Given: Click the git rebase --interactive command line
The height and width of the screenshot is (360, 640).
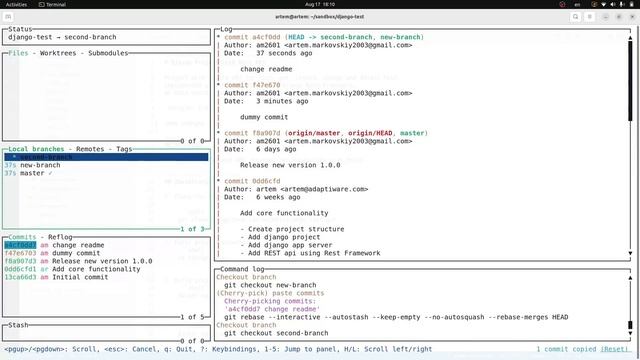Looking at the screenshot, I should 396,317.
